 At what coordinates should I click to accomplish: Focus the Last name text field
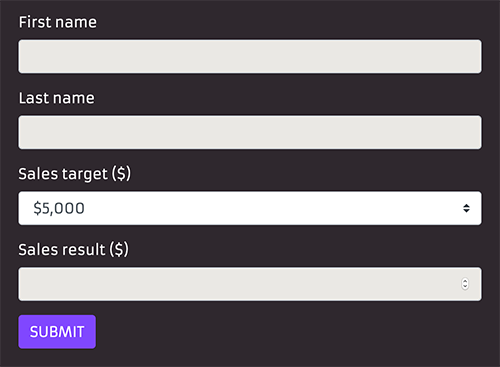[x=250, y=132]
